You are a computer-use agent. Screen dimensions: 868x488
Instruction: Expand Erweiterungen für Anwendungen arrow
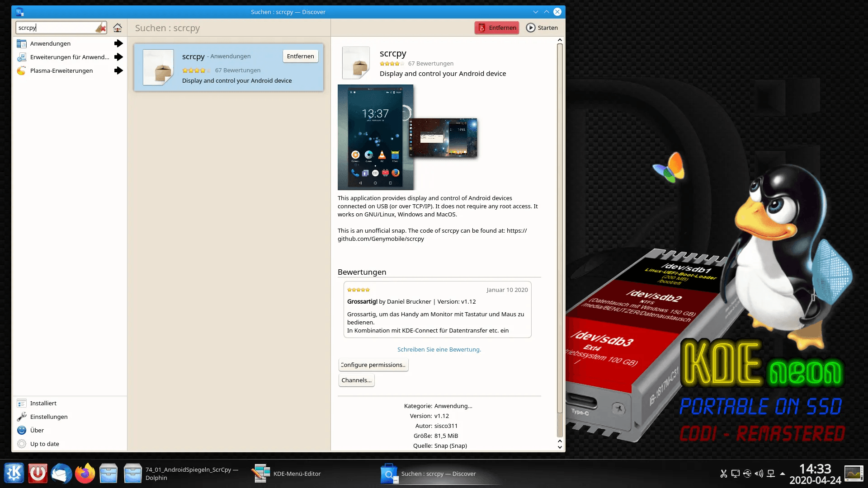118,57
